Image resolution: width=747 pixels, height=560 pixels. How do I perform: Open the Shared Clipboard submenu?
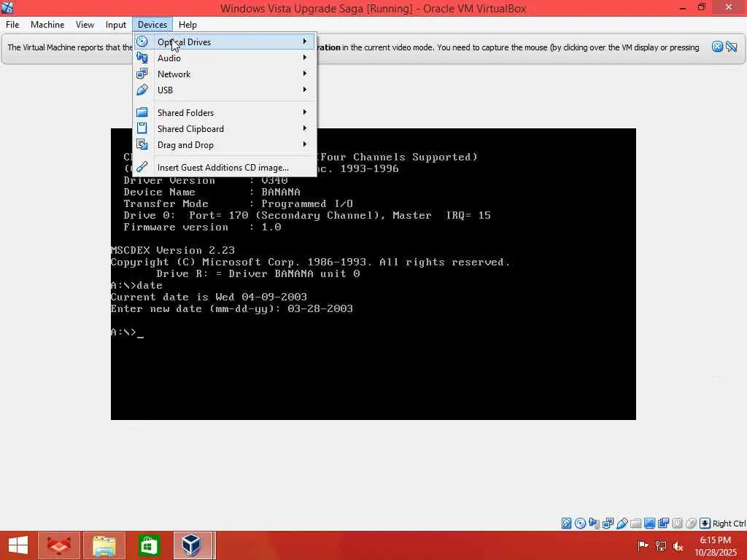pyautogui.click(x=225, y=128)
